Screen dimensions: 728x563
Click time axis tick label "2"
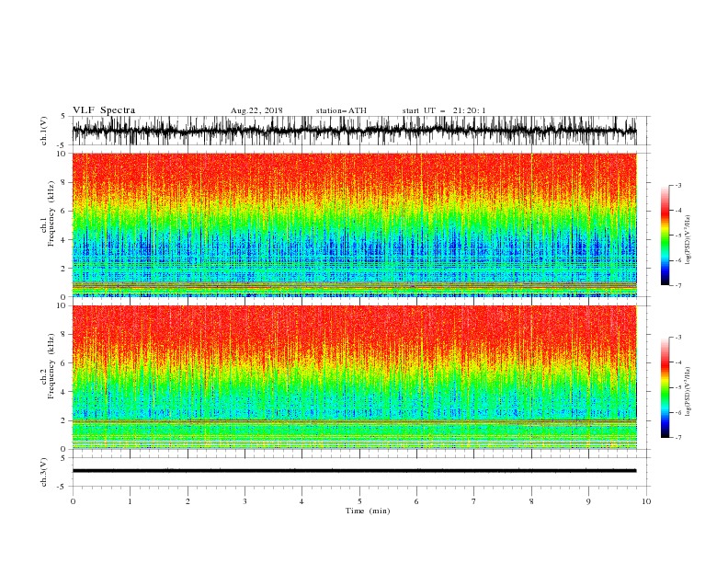pyautogui.click(x=188, y=501)
